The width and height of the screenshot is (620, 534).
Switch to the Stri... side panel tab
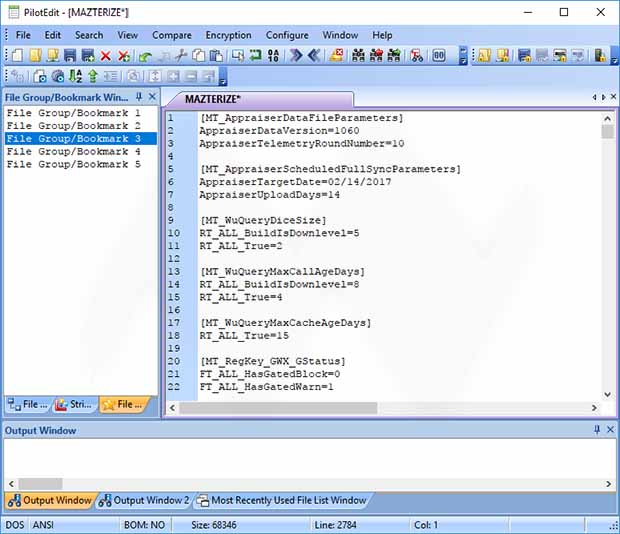[x=74, y=404]
